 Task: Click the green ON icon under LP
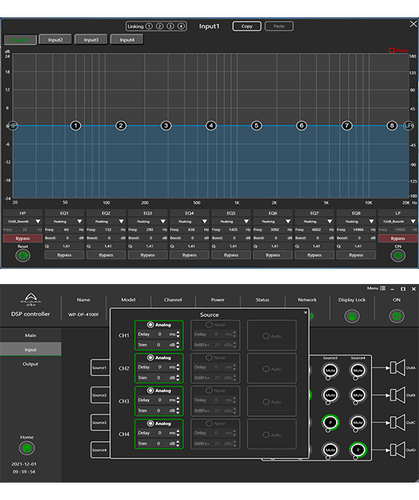coord(398,256)
